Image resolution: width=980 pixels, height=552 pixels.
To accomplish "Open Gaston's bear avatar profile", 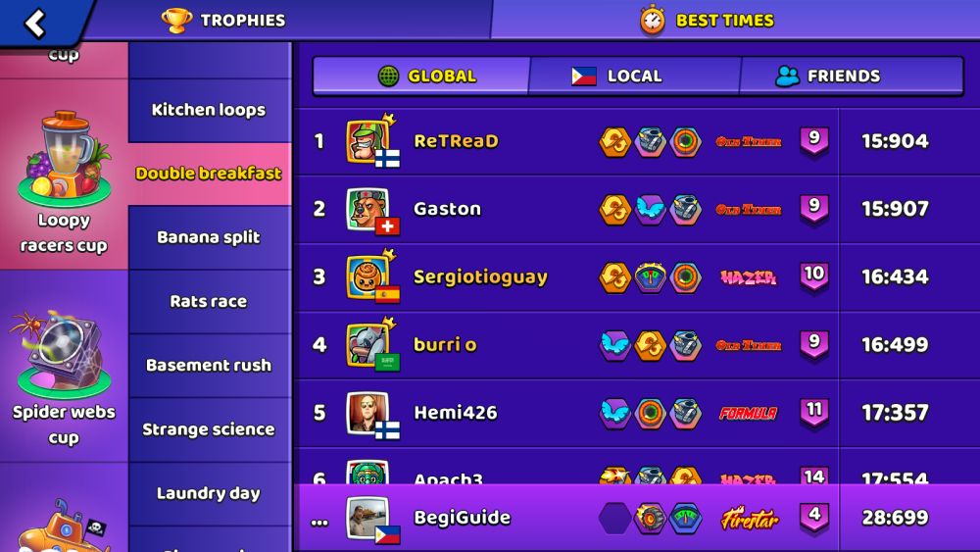I will tap(368, 210).
